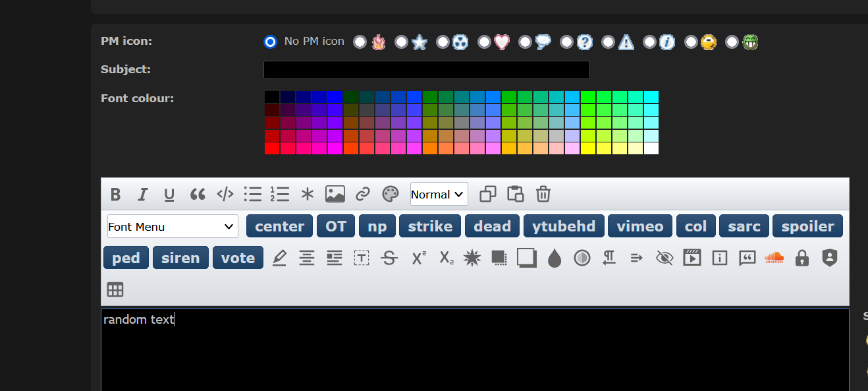Pick the pure red bottom-left swatch
This screenshot has height=391, width=868.
coord(272,148)
